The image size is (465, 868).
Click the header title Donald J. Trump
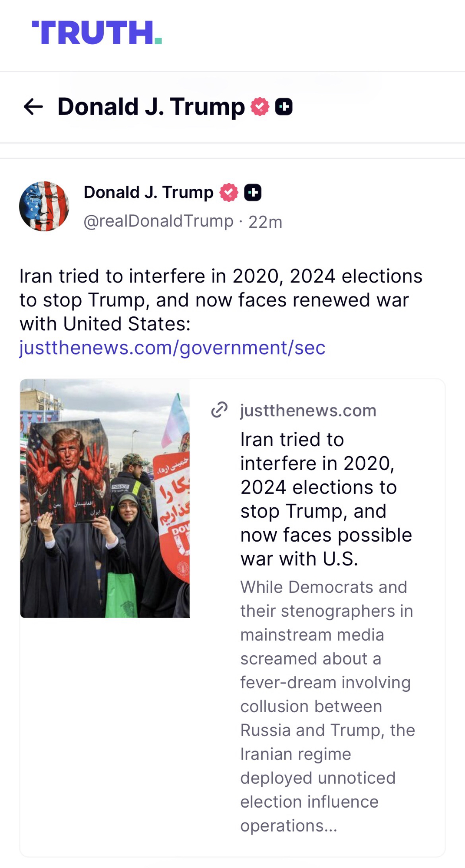pos(151,107)
